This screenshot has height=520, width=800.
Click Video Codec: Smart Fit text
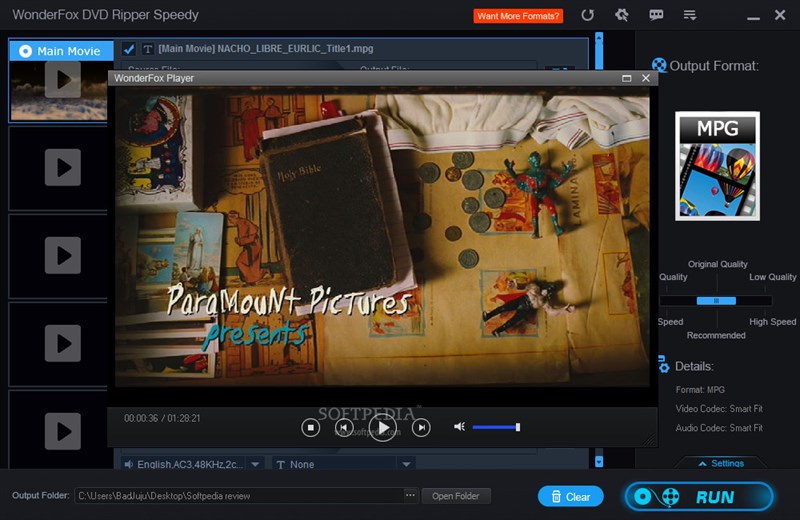pyautogui.click(x=719, y=409)
